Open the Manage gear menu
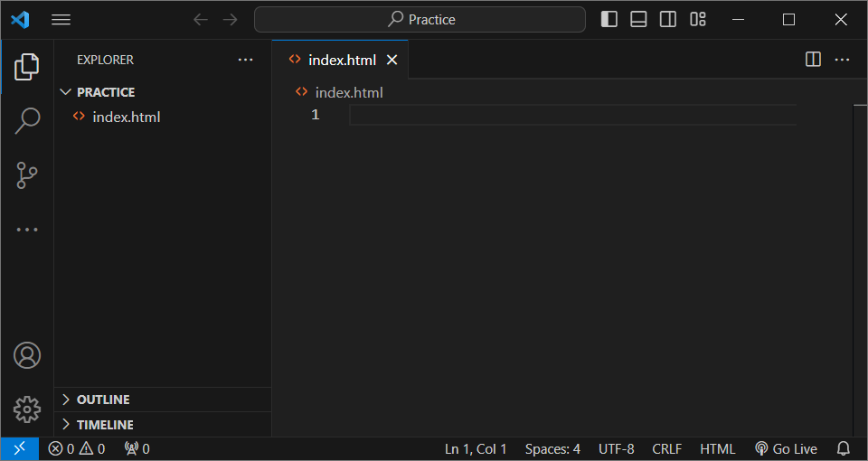Viewport: 868px width, 461px height. point(26,409)
